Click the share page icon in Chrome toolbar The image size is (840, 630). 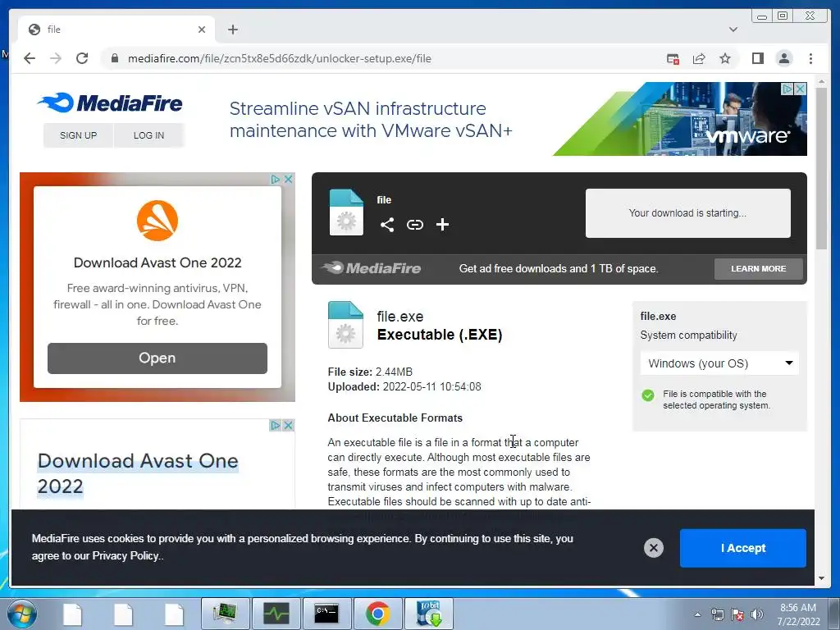(699, 59)
